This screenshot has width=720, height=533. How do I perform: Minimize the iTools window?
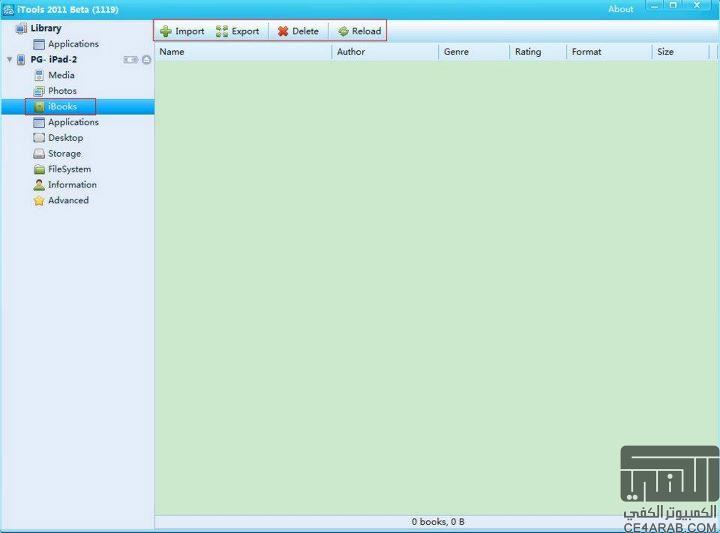[x=654, y=6]
